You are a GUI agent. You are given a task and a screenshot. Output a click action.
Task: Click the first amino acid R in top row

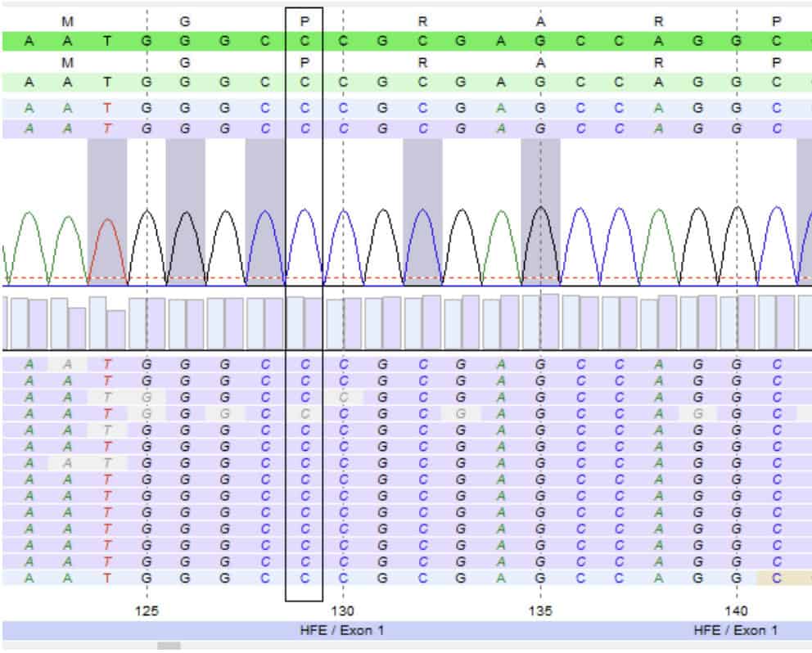tap(422, 21)
